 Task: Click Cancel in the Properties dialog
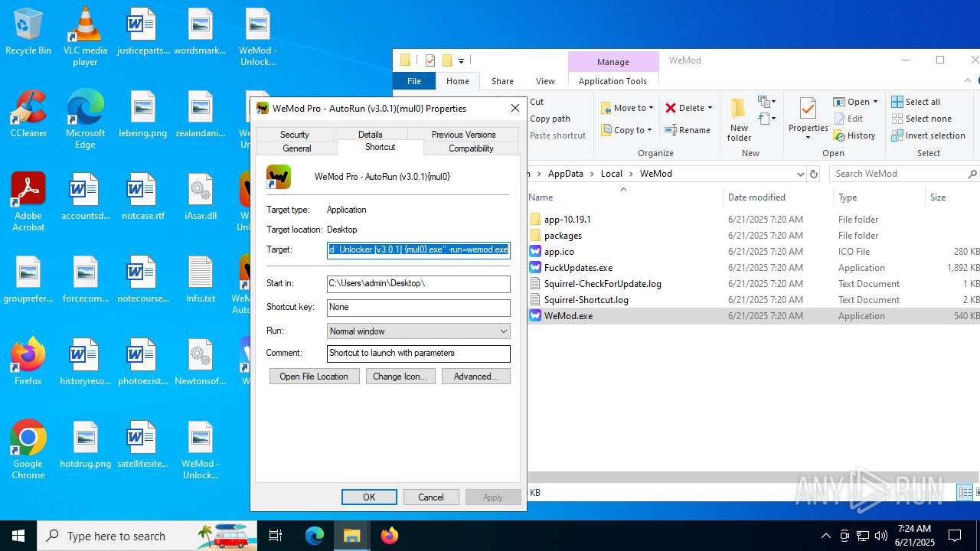(x=431, y=497)
